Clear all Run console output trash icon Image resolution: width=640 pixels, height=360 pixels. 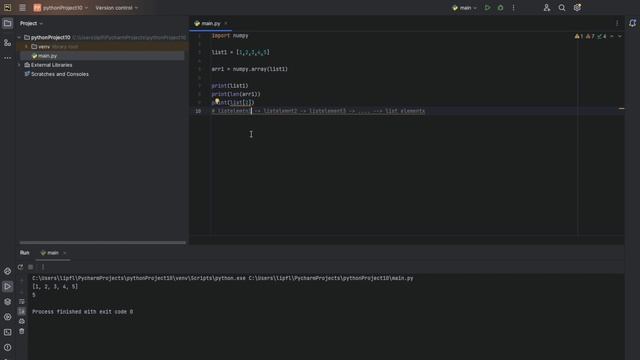tap(22, 331)
